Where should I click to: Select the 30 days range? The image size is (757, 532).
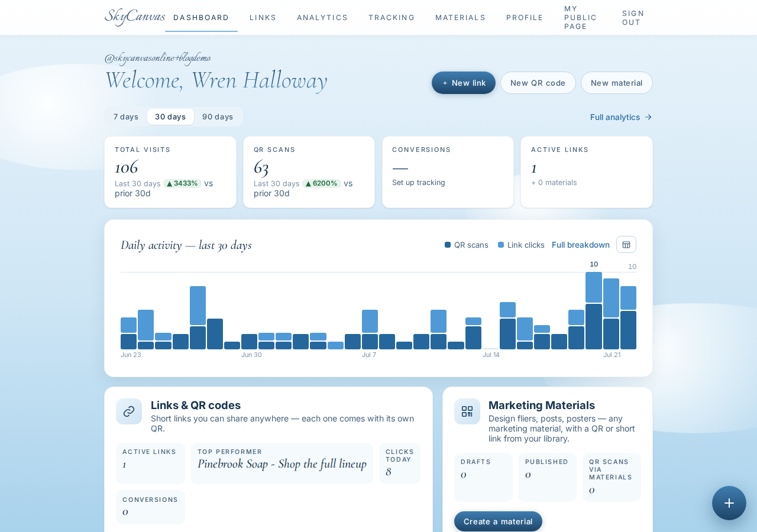[x=170, y=116]
